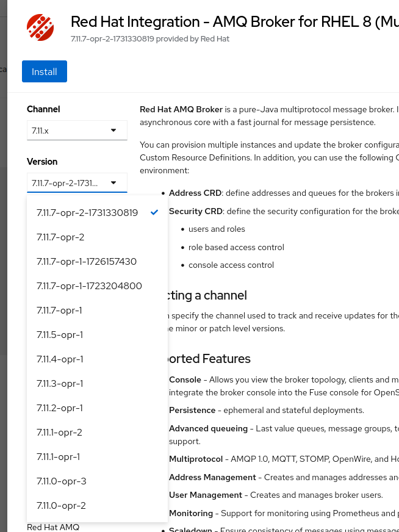Image resolution: width=399 pixels, height=532 pixels.
Task: Click the Channel dropdown caret arrow
Action: pyautogui.click(x=113, y=131)
